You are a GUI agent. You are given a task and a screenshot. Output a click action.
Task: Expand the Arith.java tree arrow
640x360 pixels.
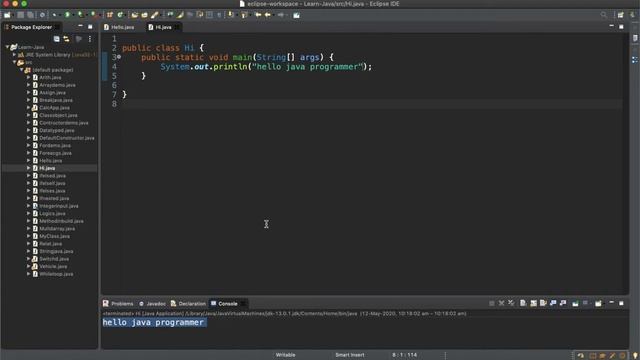(x=29, y=77)
